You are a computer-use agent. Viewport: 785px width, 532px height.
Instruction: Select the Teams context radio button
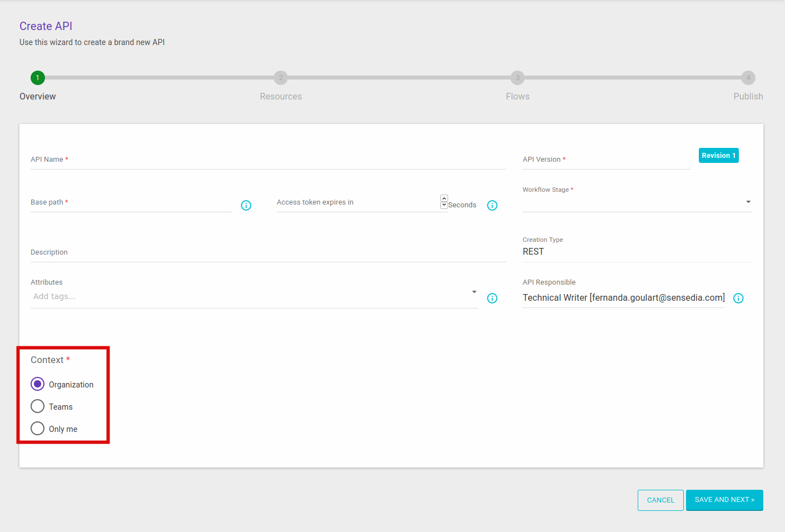[x=37, y=406]
